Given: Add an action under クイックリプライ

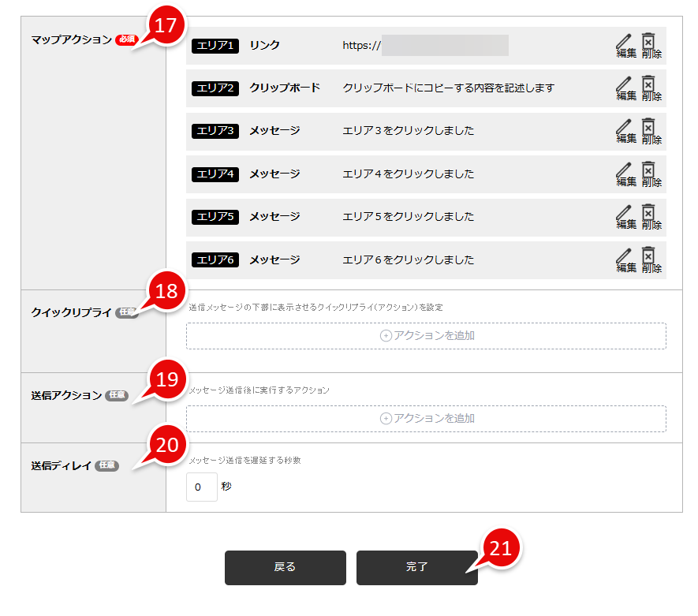Looking at the screenshot, I should tap(426, 335).
